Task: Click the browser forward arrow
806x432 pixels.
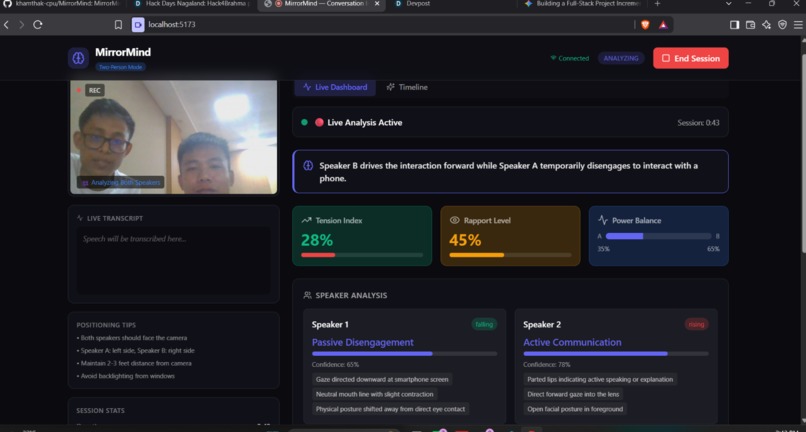Action: (22, 25)
